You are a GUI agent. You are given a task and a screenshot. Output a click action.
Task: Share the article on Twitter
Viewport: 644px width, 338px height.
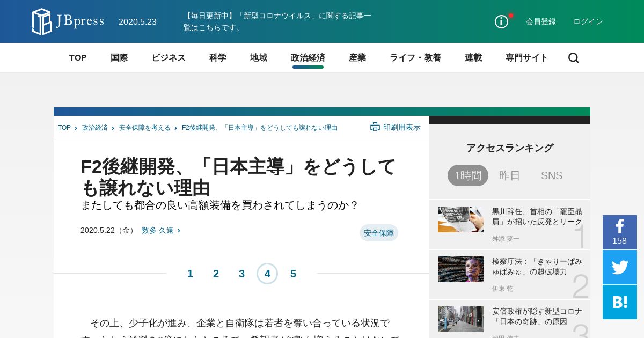620,267
